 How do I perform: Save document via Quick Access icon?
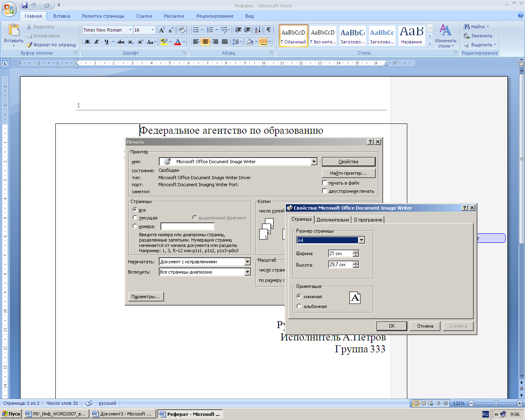point(25,5)
